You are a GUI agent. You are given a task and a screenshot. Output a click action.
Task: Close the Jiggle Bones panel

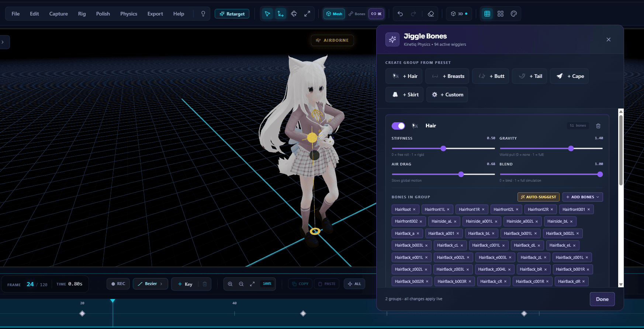tap(609, 40)
